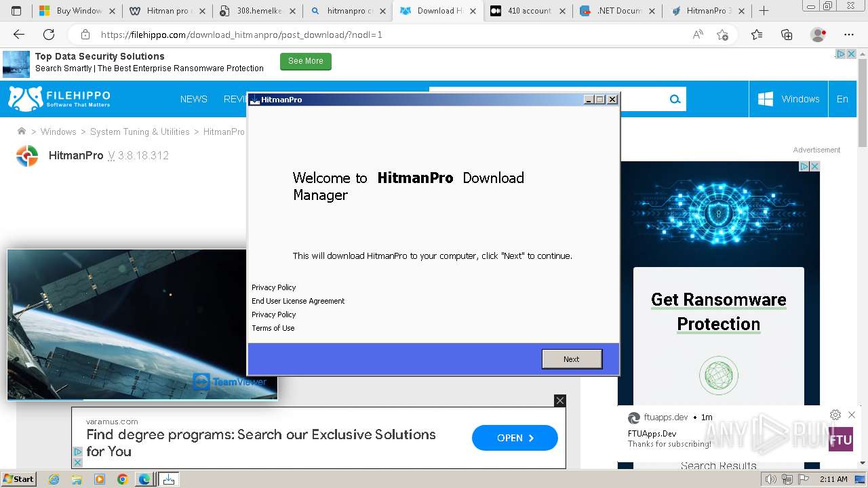Open the En language selector

pos(842,99)
